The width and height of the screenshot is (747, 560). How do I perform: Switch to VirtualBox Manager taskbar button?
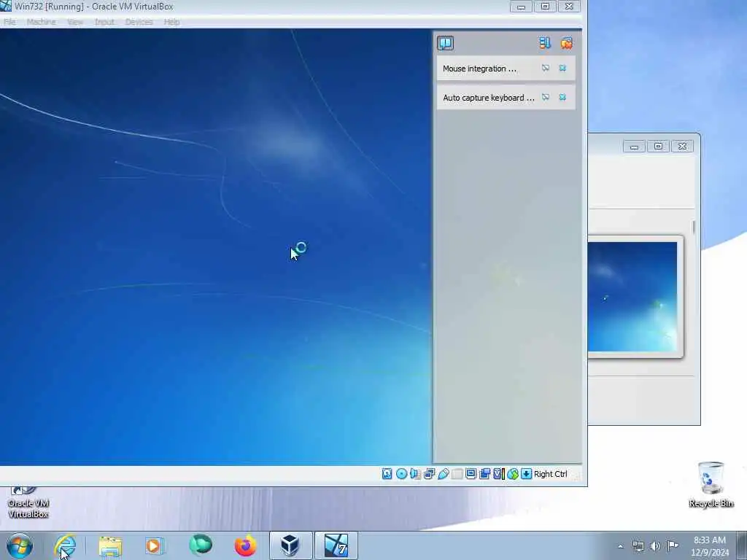click(290, 545)
